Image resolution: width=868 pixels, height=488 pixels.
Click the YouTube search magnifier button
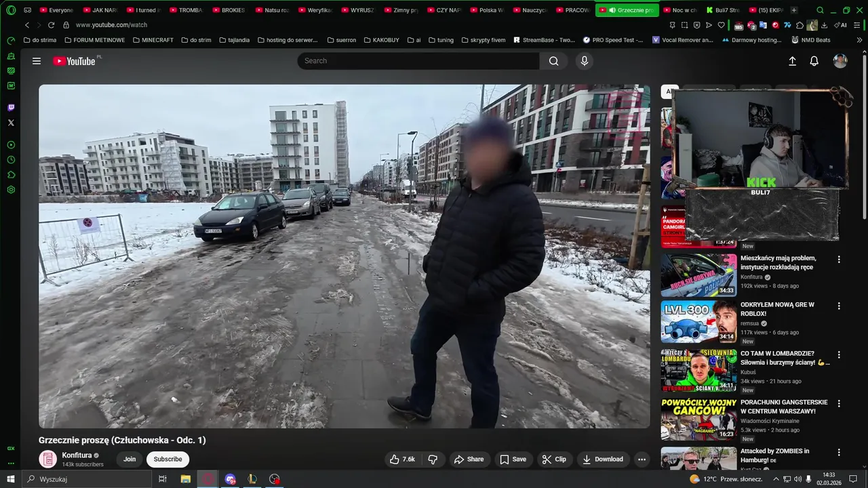coord(554,61)
